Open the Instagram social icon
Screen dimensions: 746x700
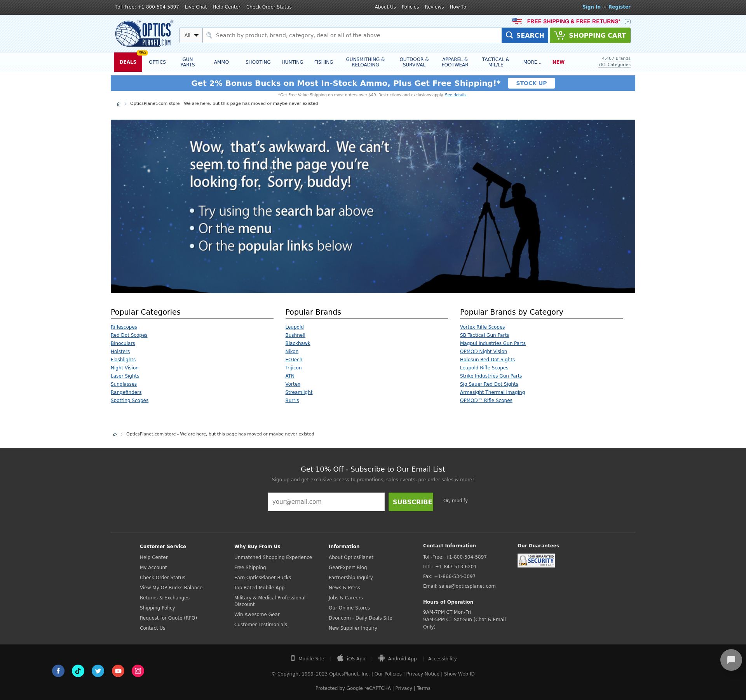[138, 671]
